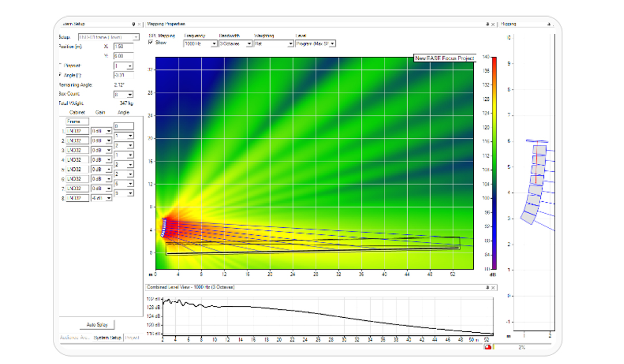This screenshot has height=364, width=624.
Task: Click the Position X input field
Action: coord(123,47)
